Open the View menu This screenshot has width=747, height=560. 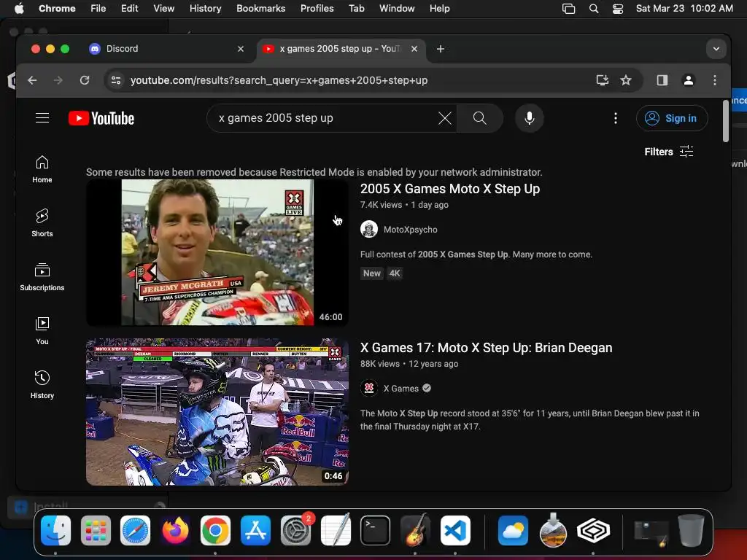tap(164, 9)
